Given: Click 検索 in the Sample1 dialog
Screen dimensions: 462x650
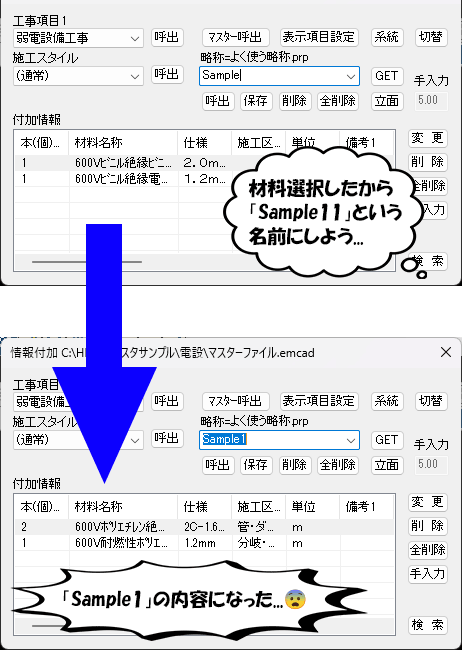Looking at the screenshot, I should 428,625.
